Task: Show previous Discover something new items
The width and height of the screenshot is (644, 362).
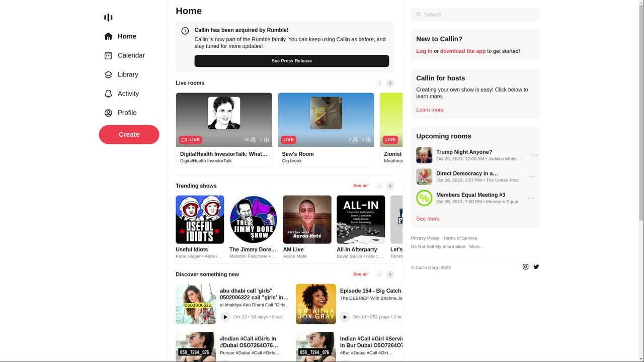Action: (x=380, y=275)
